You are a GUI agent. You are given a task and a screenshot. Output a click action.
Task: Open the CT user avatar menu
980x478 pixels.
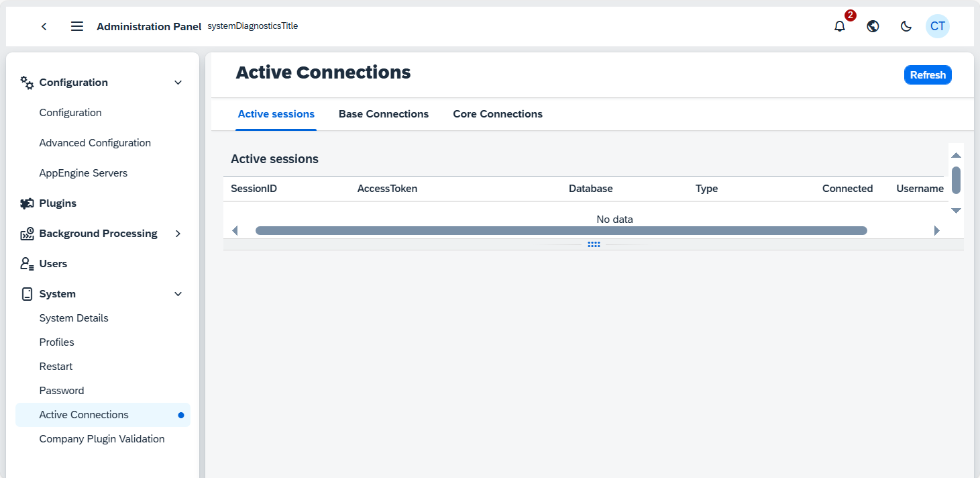[x=937, y=26]
